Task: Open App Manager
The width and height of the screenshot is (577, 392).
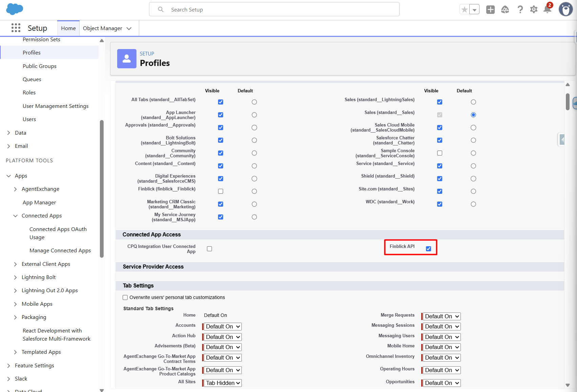Action: (39, 203)
